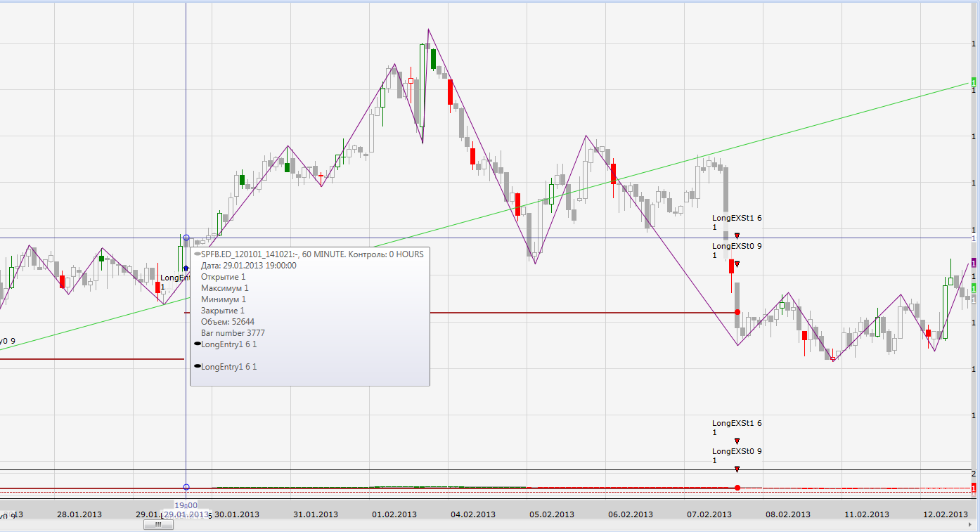Click the 19:00 crosshair time label
Image resolution: width=980 pixels, height=532 pixels.
tap(186, 505)
